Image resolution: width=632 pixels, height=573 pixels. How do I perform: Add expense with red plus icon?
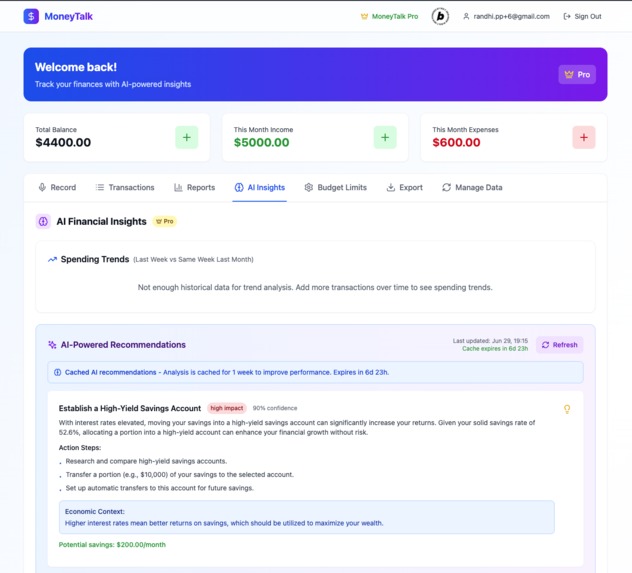coord(584,137)
